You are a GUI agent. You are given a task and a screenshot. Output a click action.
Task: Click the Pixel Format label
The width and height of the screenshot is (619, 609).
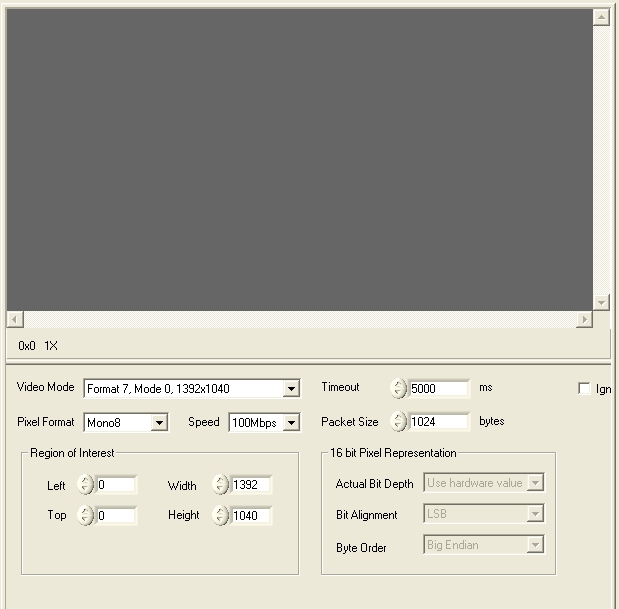pos(46,422)
